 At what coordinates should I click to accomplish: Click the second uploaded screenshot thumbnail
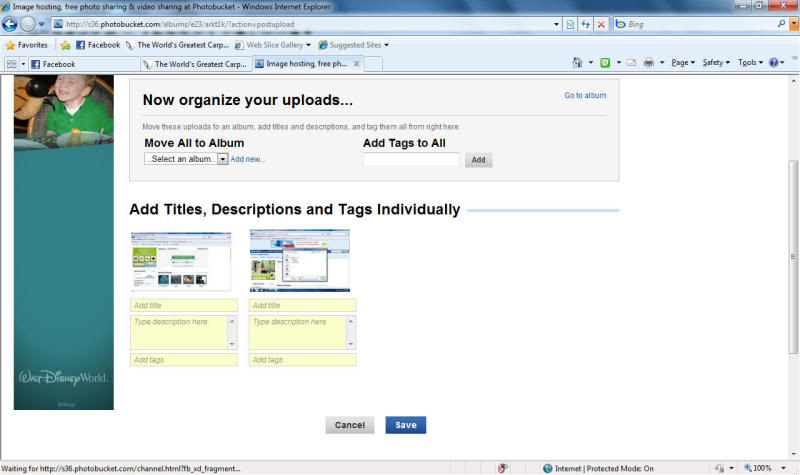[x=299, y=260]
